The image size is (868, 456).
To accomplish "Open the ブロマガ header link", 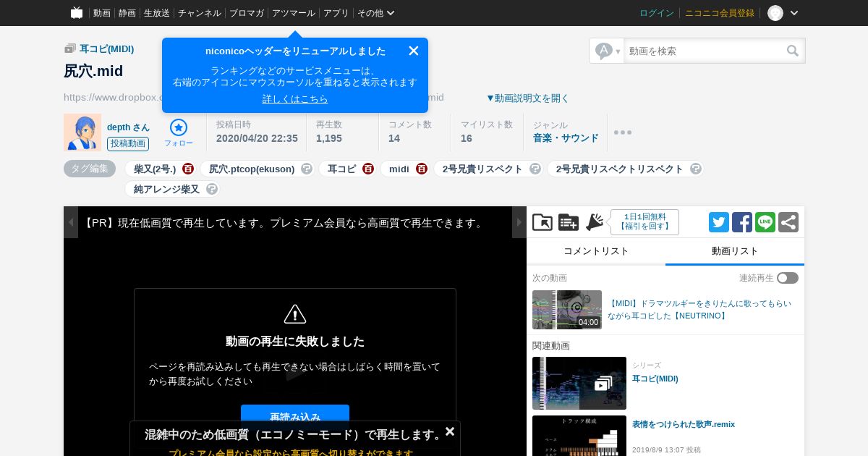I will [247, 13].
